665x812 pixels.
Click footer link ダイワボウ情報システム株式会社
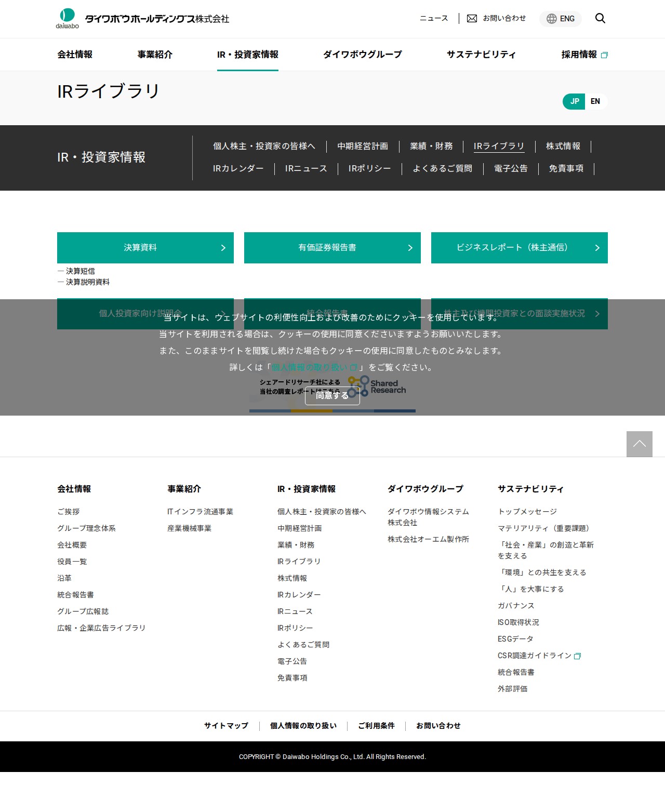(x=428, y=517)
